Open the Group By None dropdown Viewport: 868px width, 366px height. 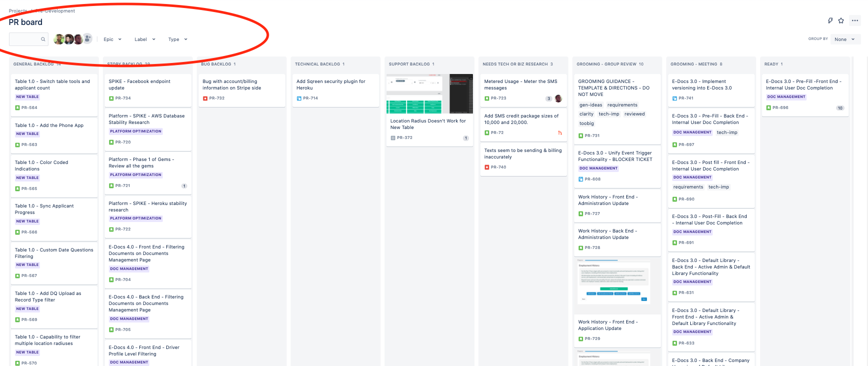pyautogui.click(x=846, y=39)
